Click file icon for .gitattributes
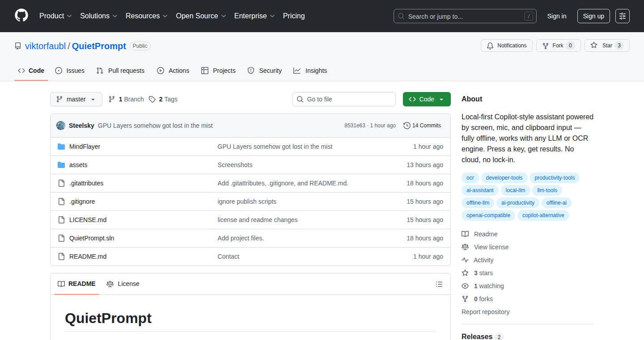The width and height of the screenshot is (644, 340). tap(61, 183)
